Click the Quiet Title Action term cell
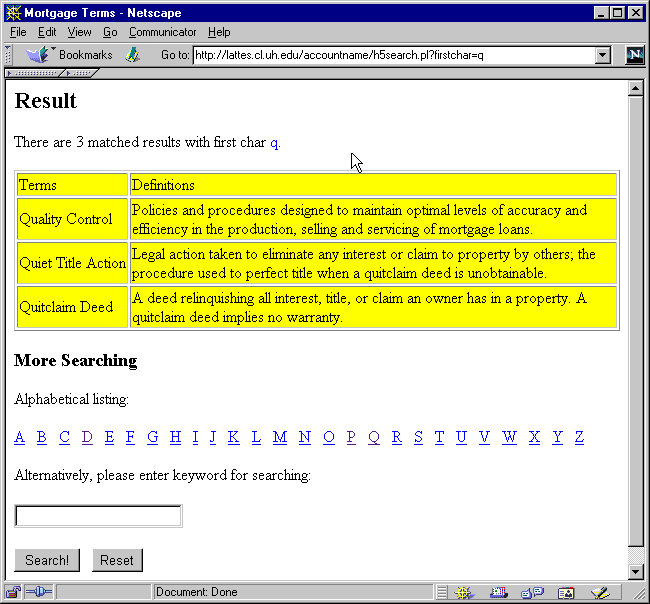 click(x=72, y=263)
